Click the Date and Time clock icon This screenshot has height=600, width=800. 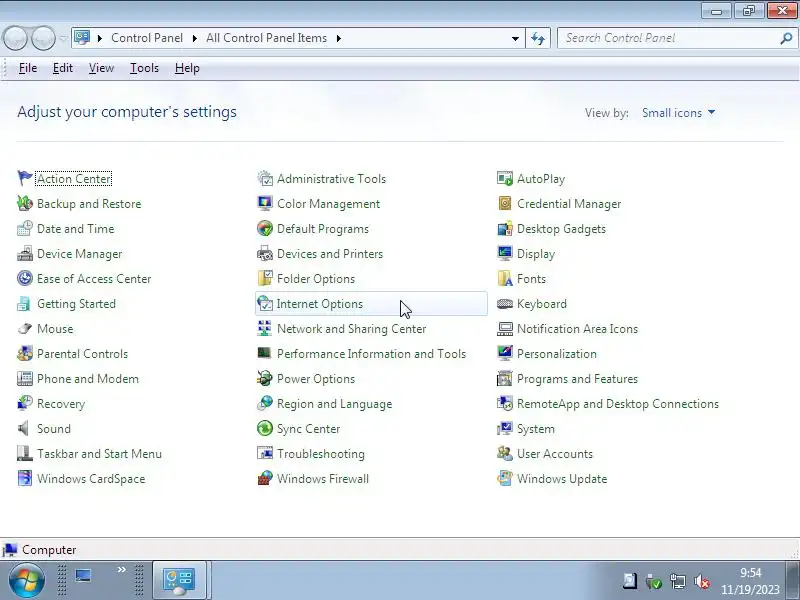tap(24, 229)
